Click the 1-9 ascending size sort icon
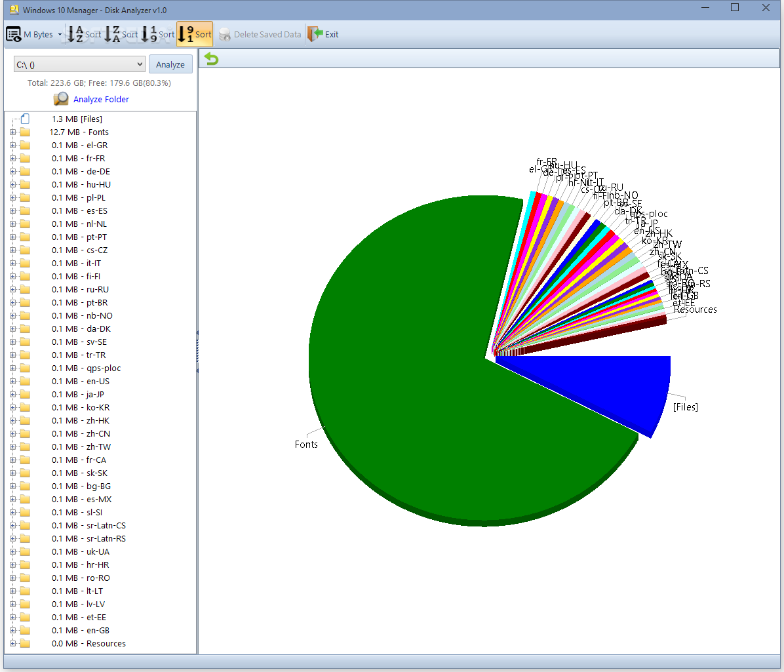 tap(149, 34)
